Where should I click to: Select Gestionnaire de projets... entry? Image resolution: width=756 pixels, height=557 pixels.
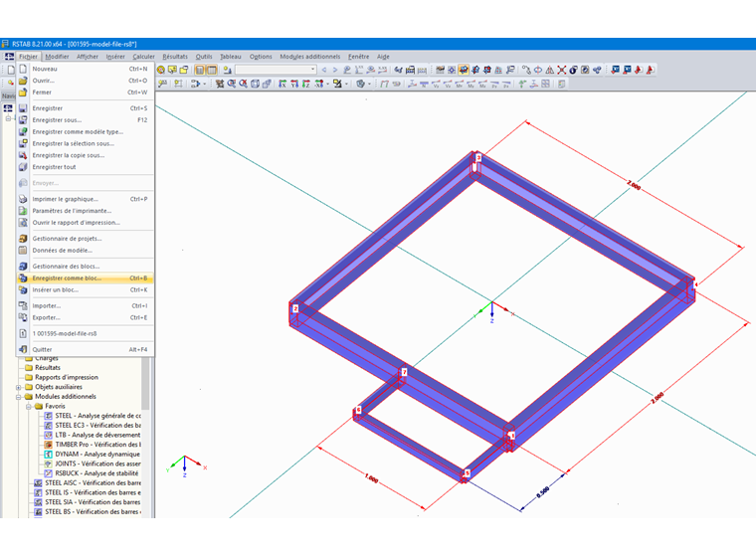tap(85, 239)
